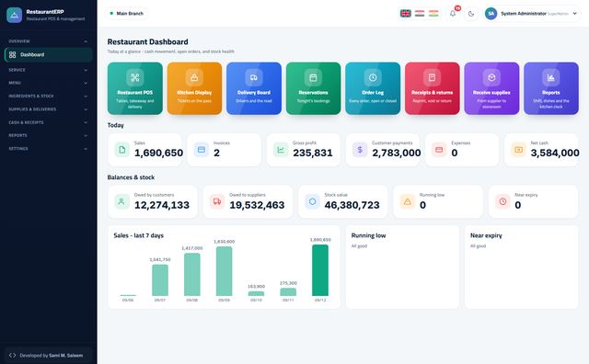The width and height of the screenshot is (589, 364).
Task: Select the Dashboard menu item
Action: point(49,55)
